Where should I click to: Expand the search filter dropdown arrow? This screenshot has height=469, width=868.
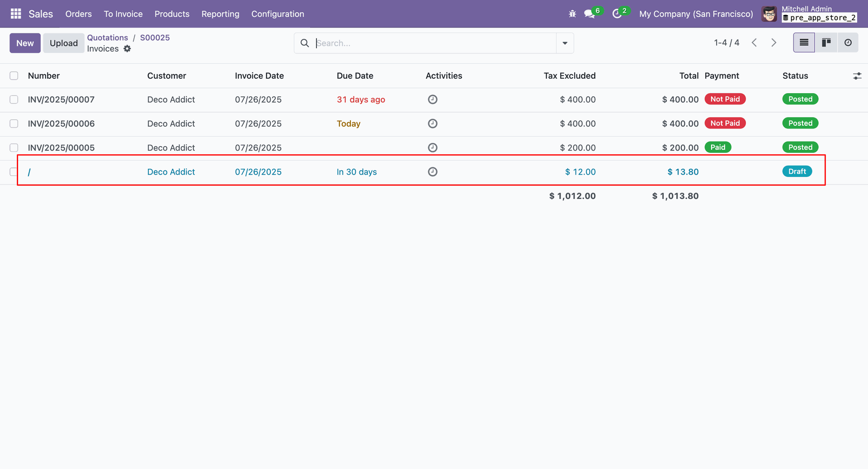pyautogui.click(x=565, y=43)
